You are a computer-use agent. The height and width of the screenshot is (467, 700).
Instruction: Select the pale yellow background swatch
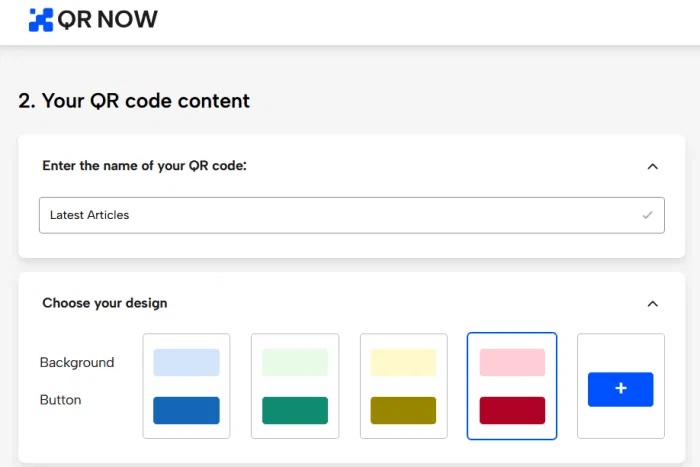coord(403,362)
